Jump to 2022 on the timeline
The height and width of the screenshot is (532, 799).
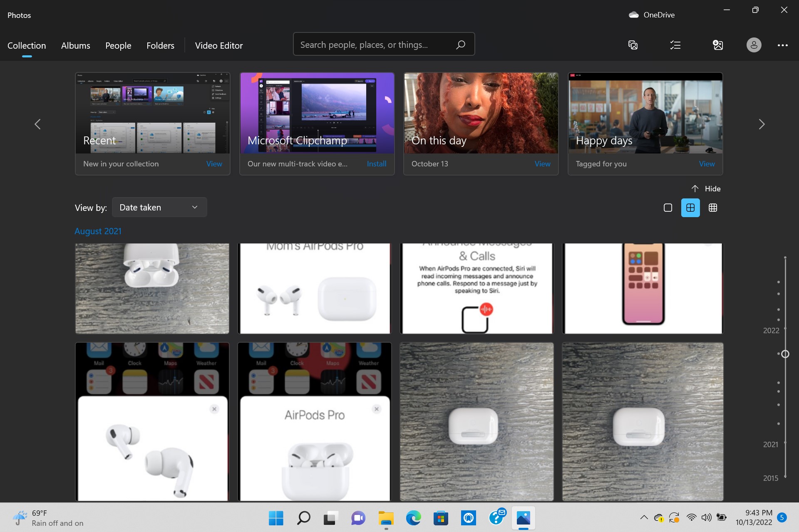[771, 331]
